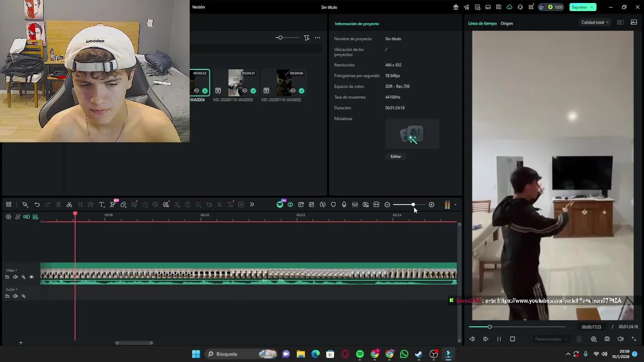Take a preview snapshot with camera icon
This screenshot has height=362, width=644.
pos(607,339)
